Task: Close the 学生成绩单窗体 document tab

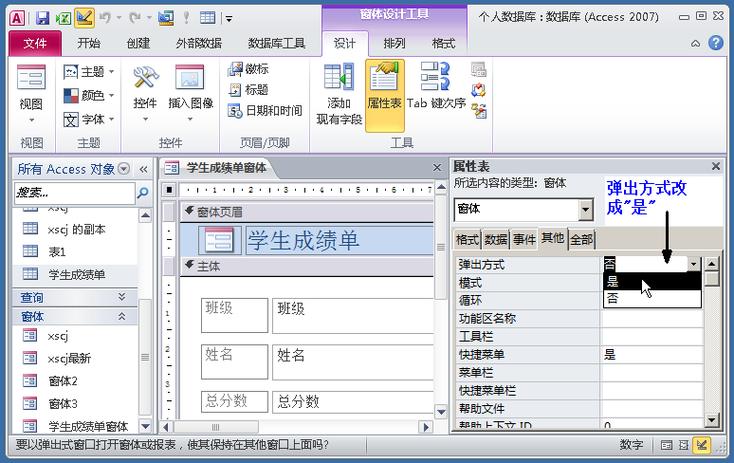Action: coord(437,168)
